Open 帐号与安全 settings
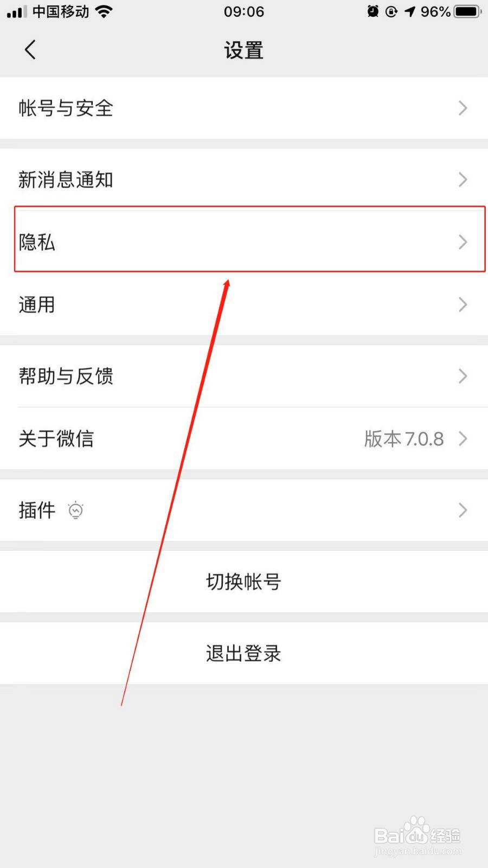Viewport: 488px width, 868px height. (244, 108)
